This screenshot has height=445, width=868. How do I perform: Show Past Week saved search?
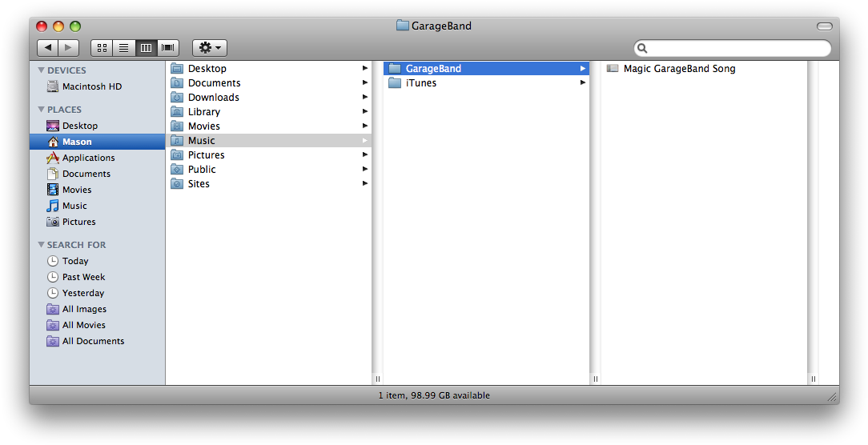tap(98, 277)
